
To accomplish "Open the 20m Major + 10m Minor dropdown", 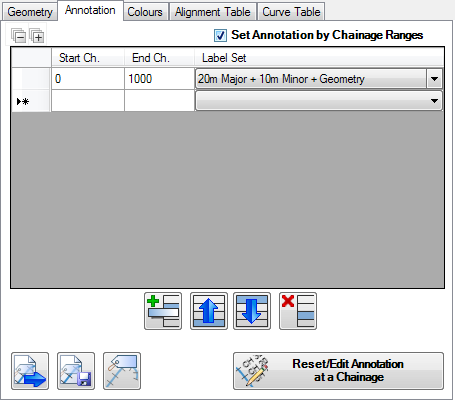I will (434, 79).
